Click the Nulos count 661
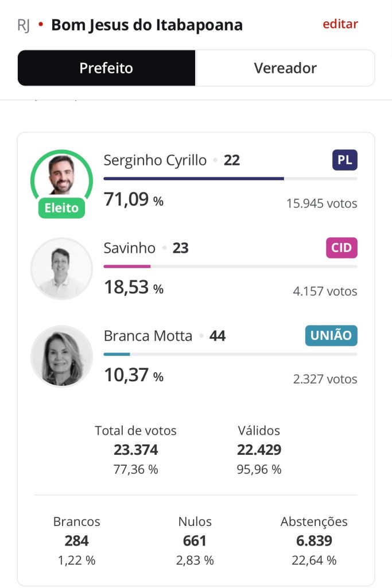The width and height of the screenshot is (392, 588). point(195,541)
